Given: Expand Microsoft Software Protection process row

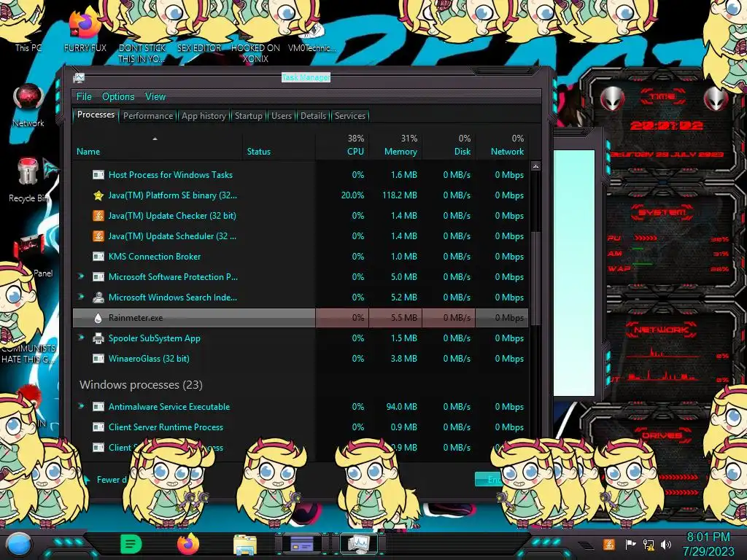Looking at the screenshot, I should (81, 276).
